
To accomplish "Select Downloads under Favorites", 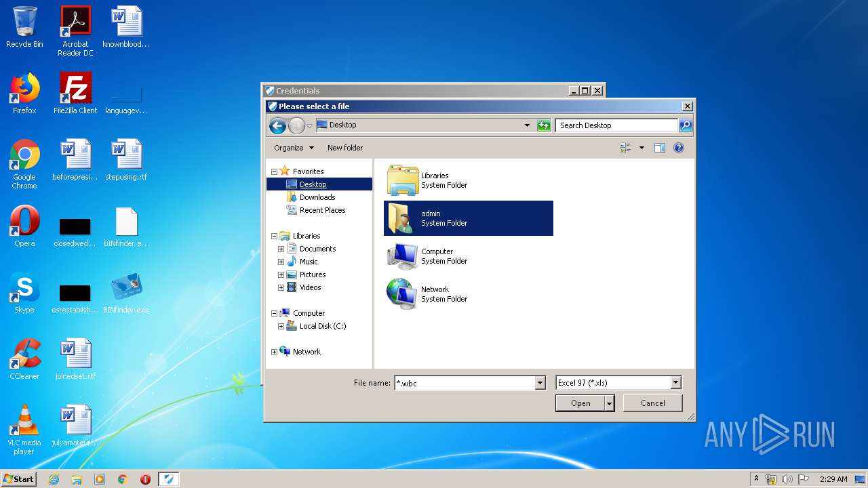I will (317, 197).
